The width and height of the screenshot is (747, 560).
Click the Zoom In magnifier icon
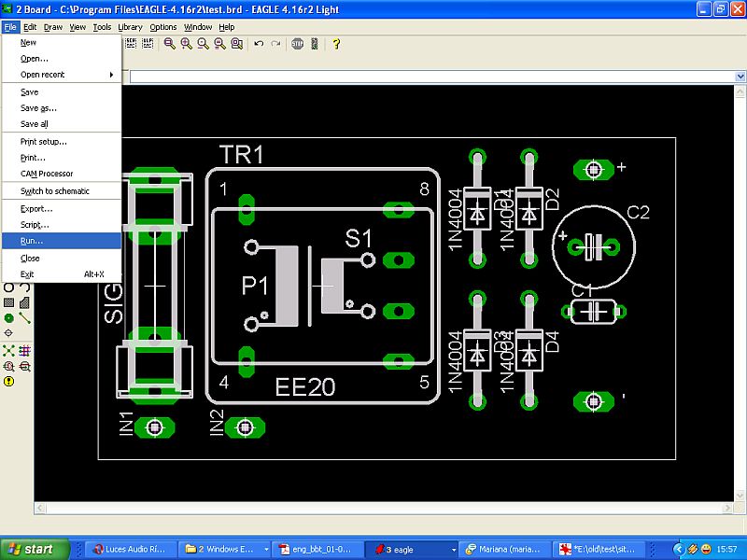pos(186,44)
